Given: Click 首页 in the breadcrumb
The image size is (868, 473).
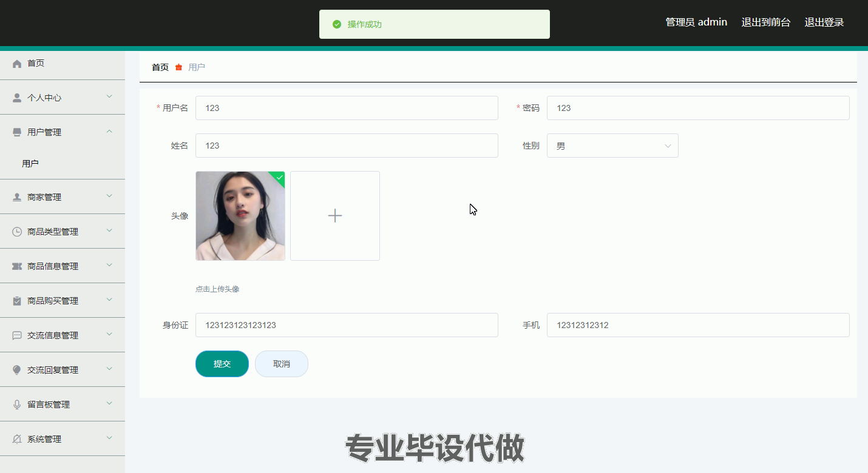Looking at the screenshot, I should pyautogui.click(x=160, y=67).
